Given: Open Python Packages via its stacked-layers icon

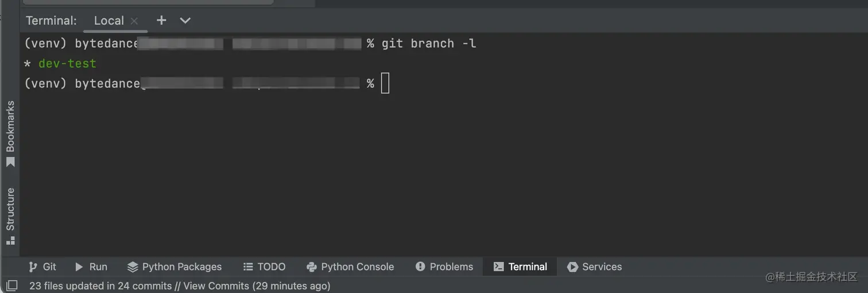Looking at the screenshot, I should [133, 267].
